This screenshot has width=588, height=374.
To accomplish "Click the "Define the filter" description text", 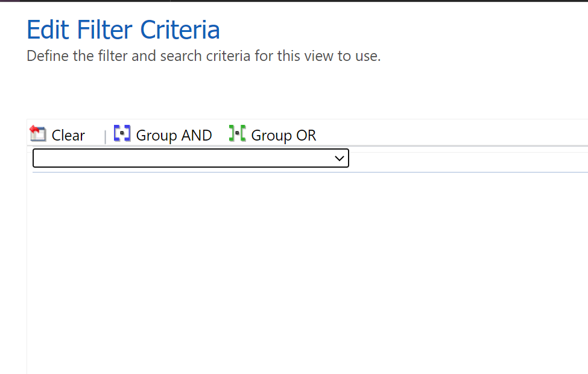I will click(204, 56).
